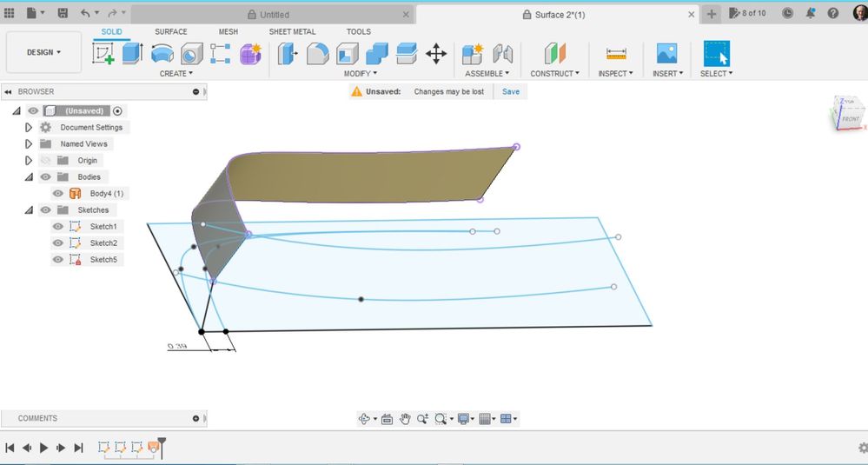The image size is (868, 465).
Task: Open the MODIFY dropdown menu
Action: click(361, 73)
